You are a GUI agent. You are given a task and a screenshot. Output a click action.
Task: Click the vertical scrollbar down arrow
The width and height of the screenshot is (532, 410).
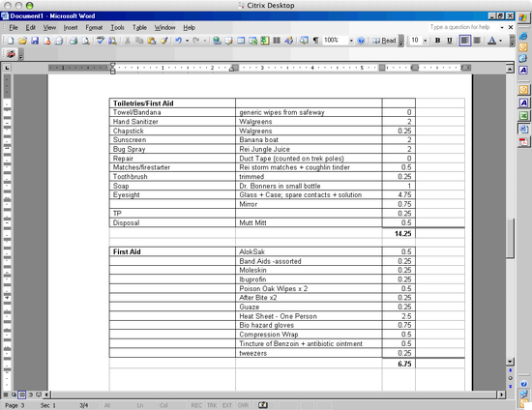(x=510, y=362)
